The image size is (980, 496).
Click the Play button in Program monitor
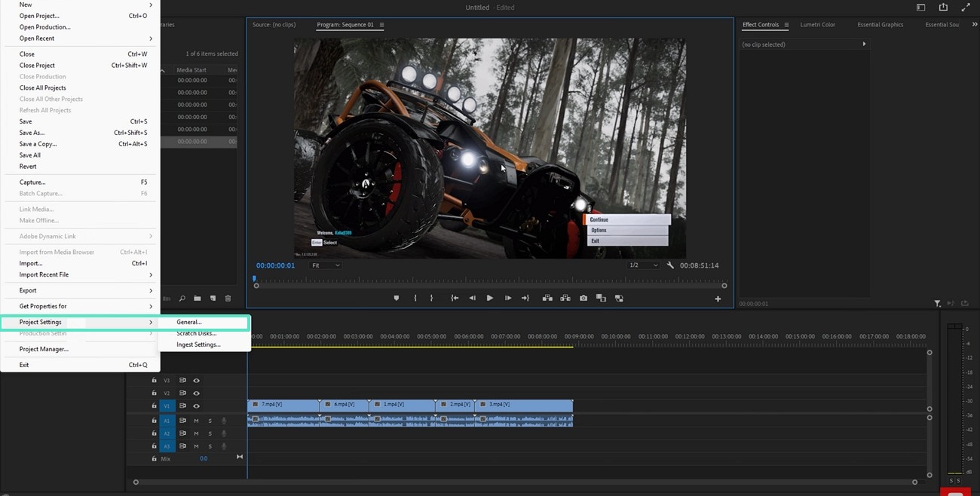point(490,299)
